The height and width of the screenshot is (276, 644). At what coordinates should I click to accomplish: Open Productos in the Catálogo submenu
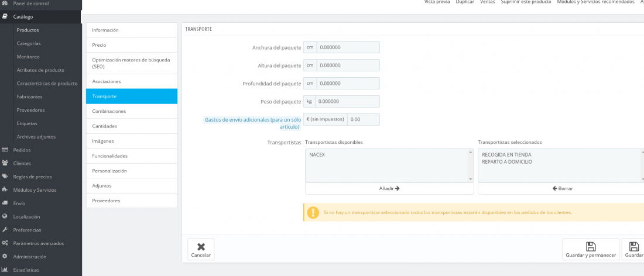28,30
